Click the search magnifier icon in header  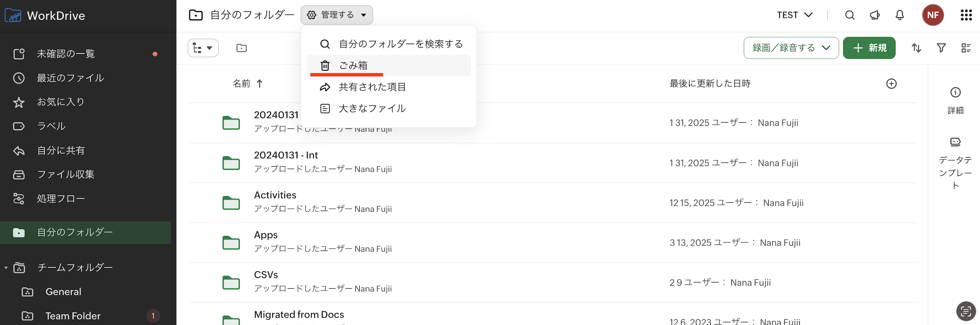[850, 15]
